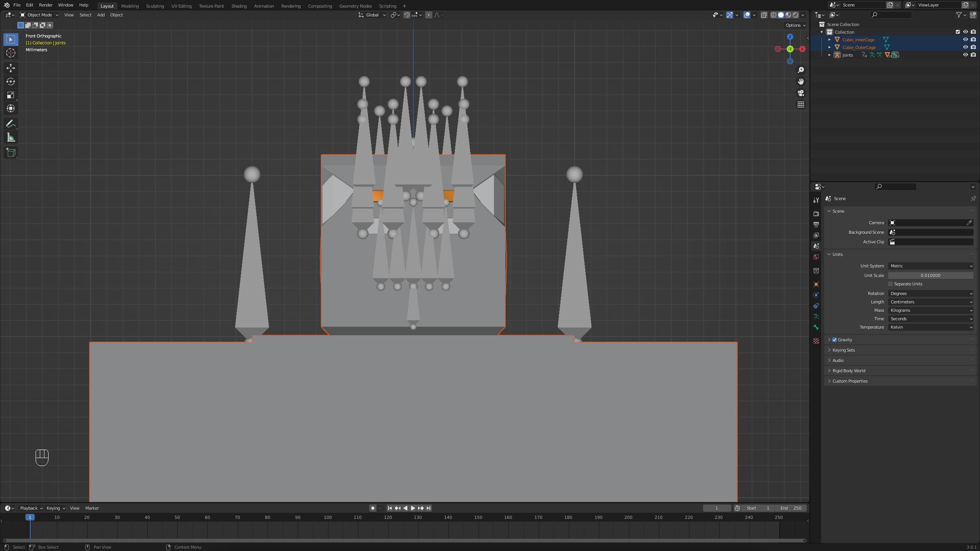Switch to orthographic/perspective grid icon

click(800, 104)
